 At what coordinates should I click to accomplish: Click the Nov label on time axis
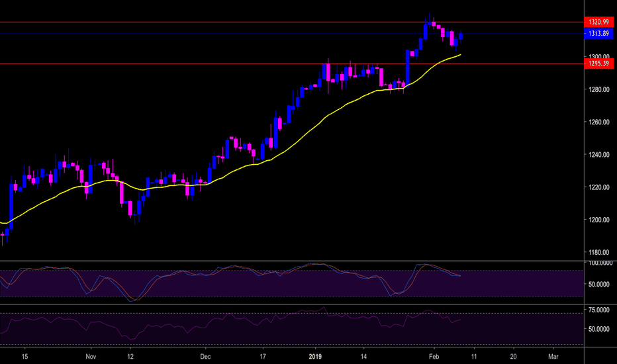(91, 357)
